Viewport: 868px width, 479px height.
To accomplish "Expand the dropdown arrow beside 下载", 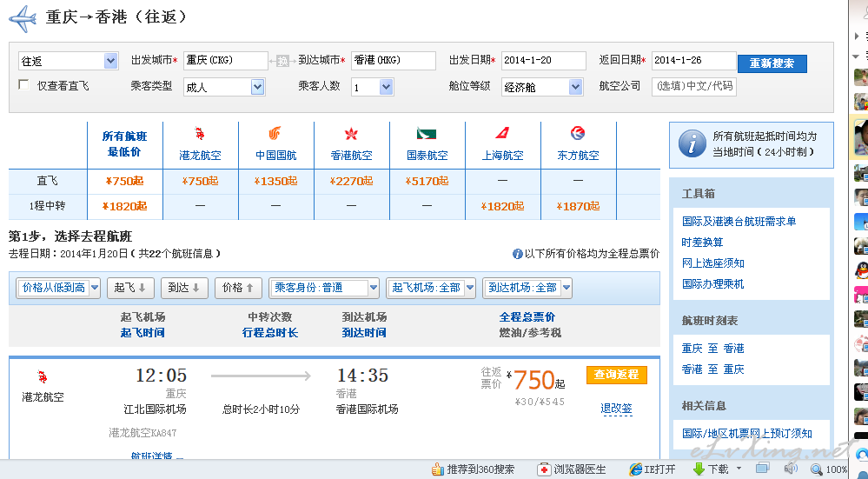I will pos(739,469).
